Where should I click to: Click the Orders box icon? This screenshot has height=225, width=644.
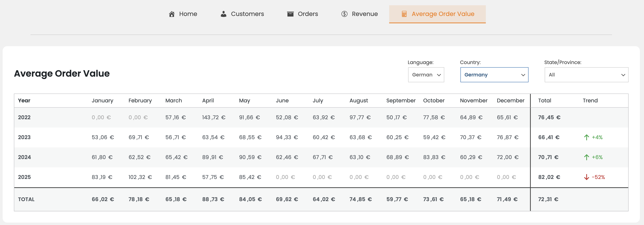tap(290, 14)
